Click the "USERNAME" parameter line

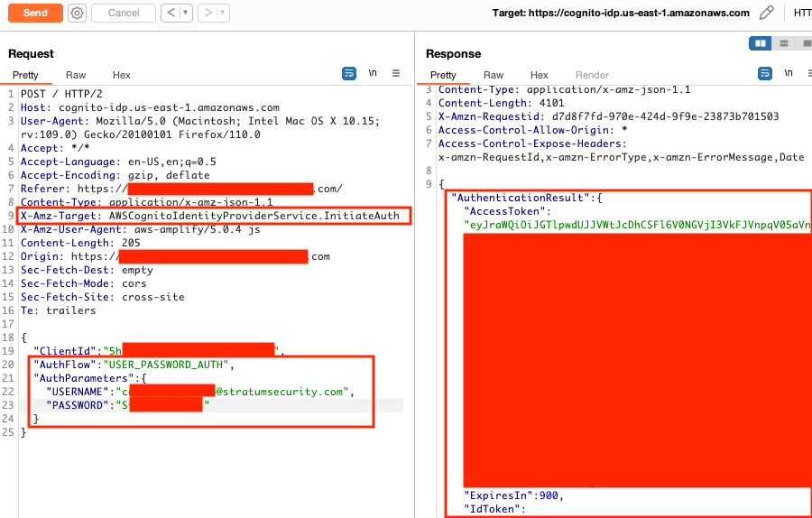pyautogui.click(x=200, y=392)
